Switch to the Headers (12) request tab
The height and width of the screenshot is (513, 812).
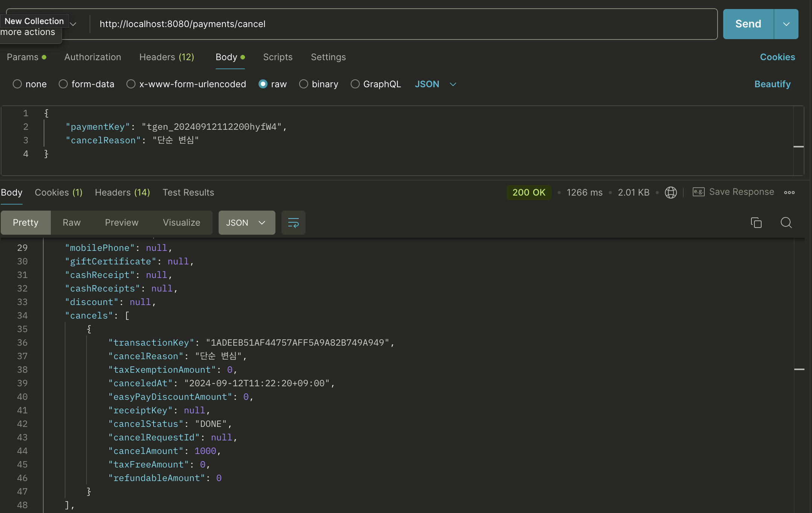coord(167,57)
